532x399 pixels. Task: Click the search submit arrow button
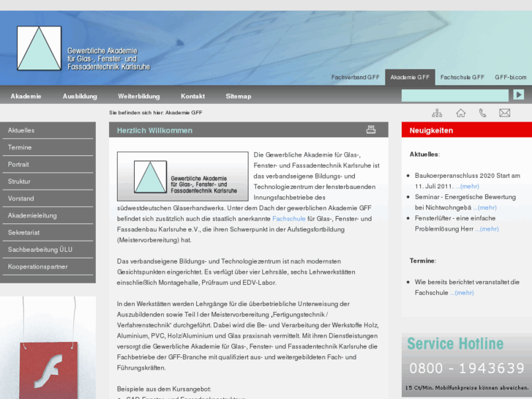518,94
